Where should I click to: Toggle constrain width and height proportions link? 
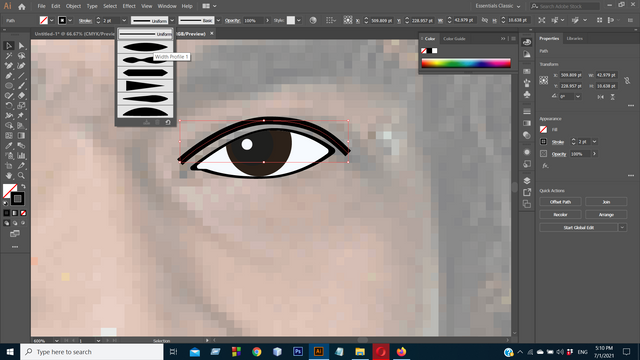pos(627,81)
